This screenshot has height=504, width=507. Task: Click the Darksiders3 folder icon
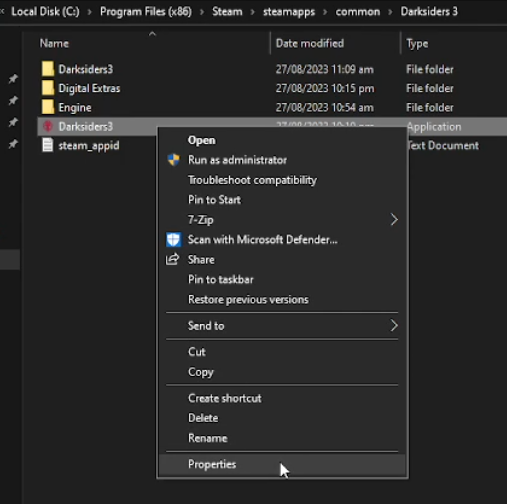[48, 69]
